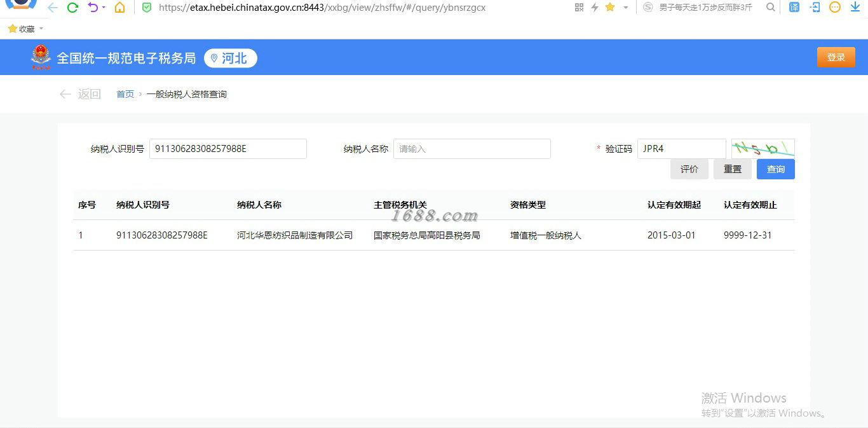The width and height of the screenshot is (868, 428).
Task: Click the blue 查询 button
Action: click(x=776, y=169)
